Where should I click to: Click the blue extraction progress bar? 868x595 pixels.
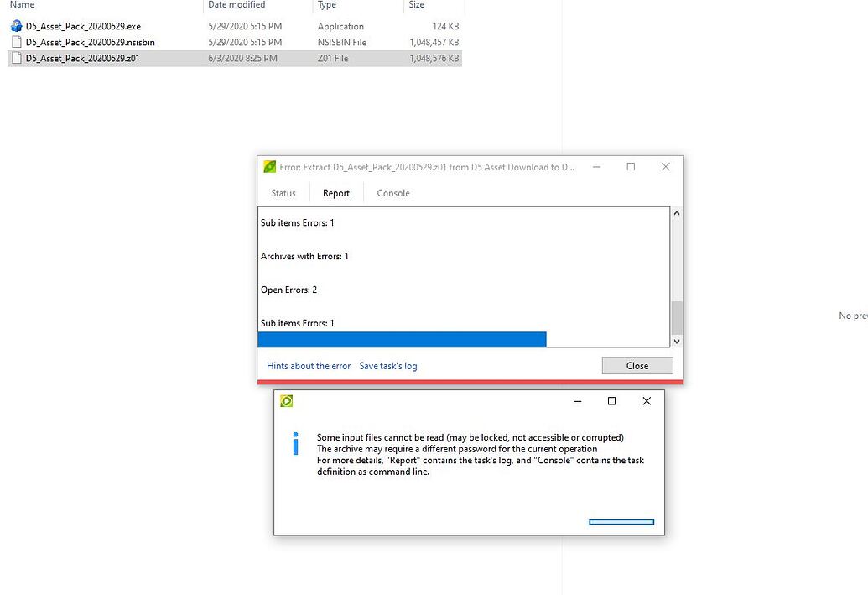coord(402,339)
